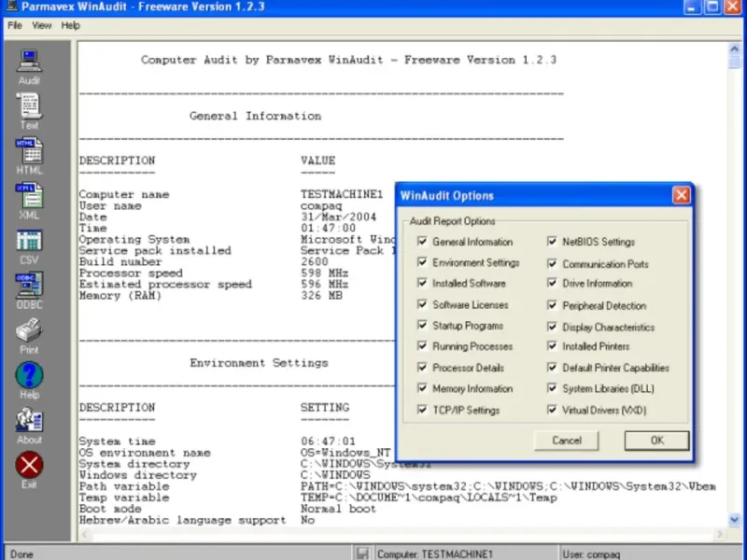Click the 'Done' status text
This screenshot has width=747, height=560.
click(21, 554)
